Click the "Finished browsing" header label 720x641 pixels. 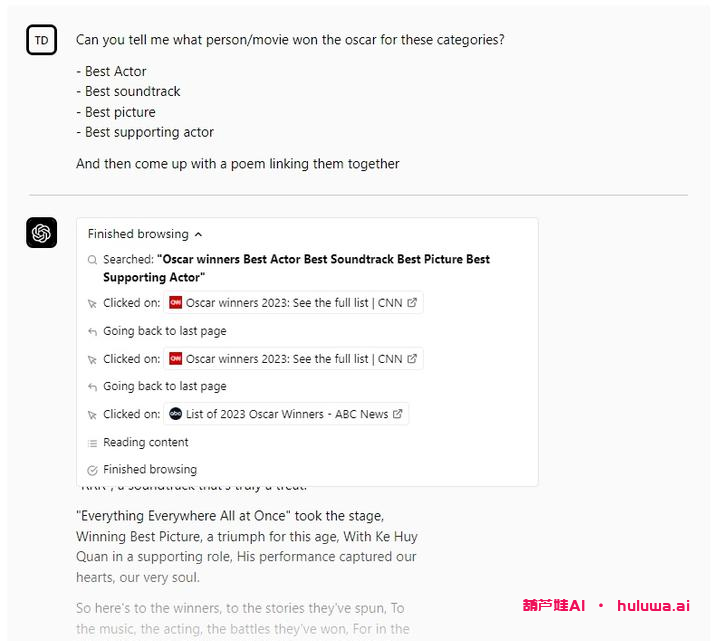[x=138, y=234]
